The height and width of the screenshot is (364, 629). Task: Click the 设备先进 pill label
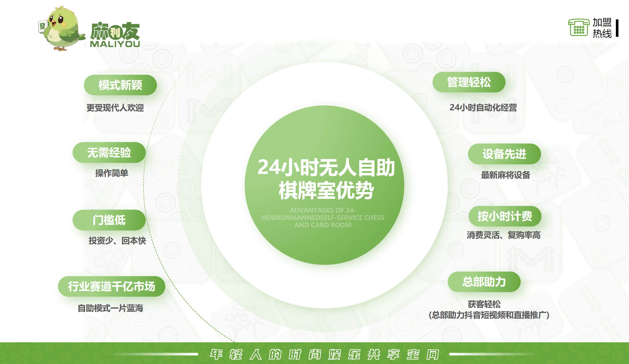tap(504, 154)
